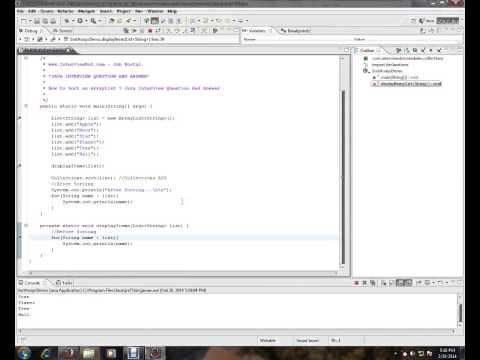
Task: Open the Help menu
Action: (172, 11)
